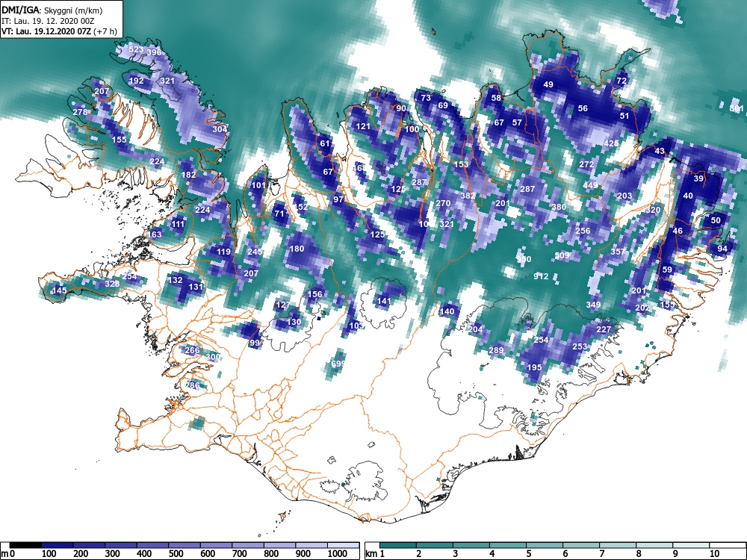Select the map value 72

click(x=622, y=81)
